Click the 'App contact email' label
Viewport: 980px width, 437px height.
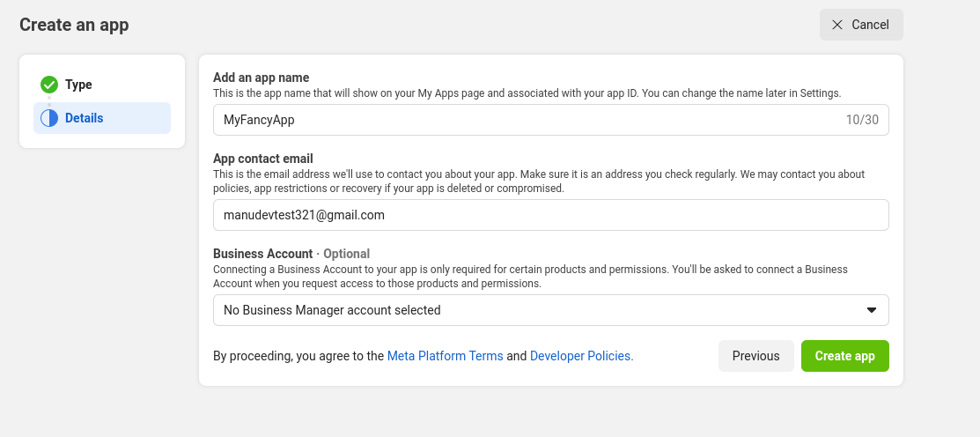click(x=262, y=159)
